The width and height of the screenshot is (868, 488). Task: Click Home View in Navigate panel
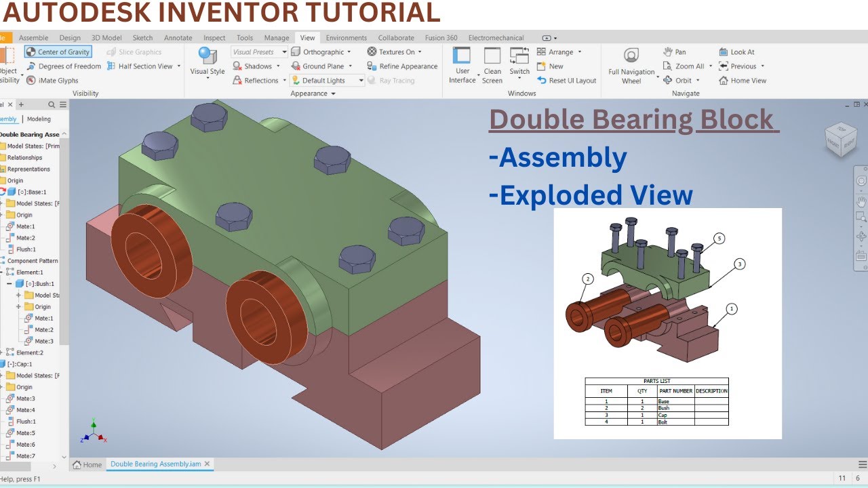[x=743, y=81]
